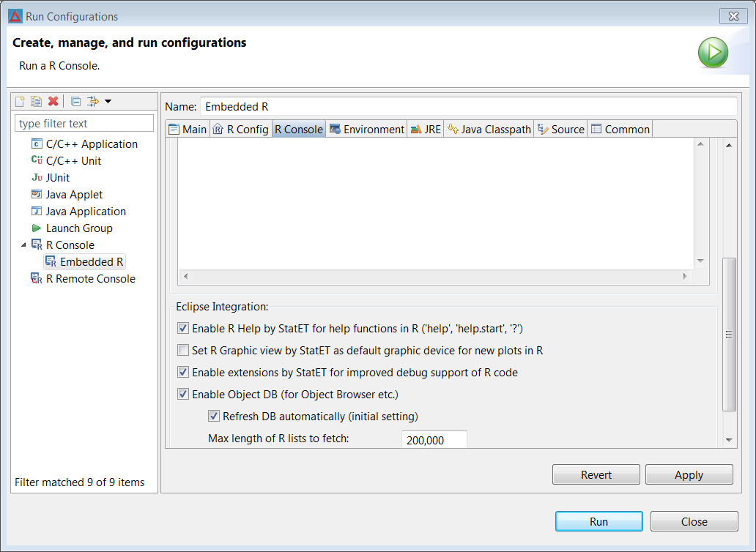Click the type filter text field

click(84, 123)
